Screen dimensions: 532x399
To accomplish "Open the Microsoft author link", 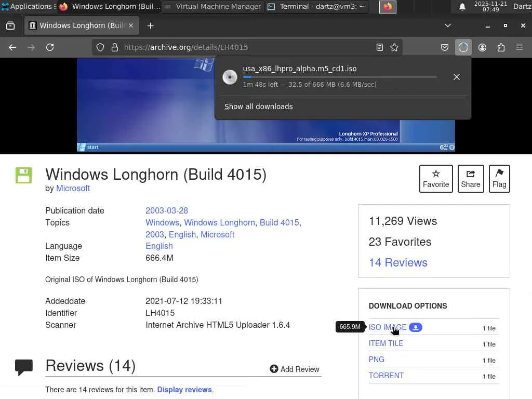I will 73,188.
